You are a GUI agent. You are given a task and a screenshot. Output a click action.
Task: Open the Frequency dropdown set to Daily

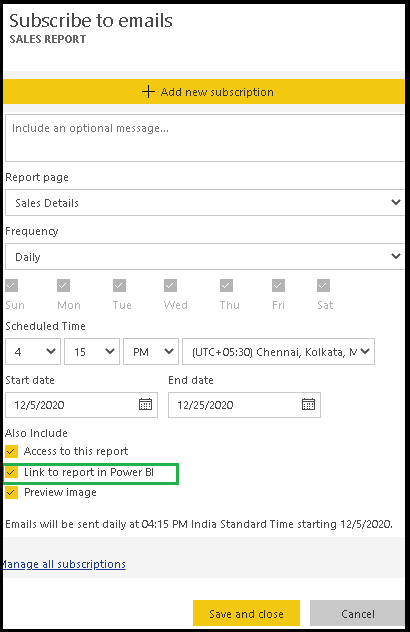205,256
